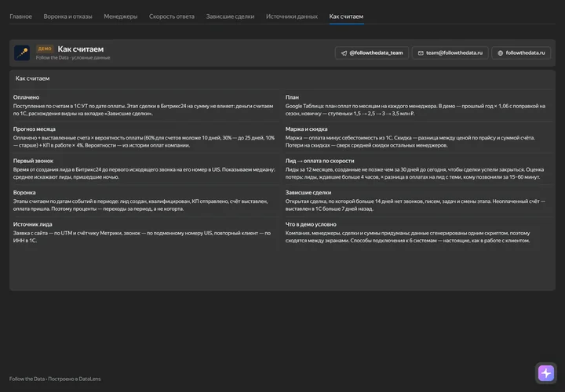Viewport: 565px width, 392px height.
Task: Open the followthedata.ru website button
Action: click(521, 53)
